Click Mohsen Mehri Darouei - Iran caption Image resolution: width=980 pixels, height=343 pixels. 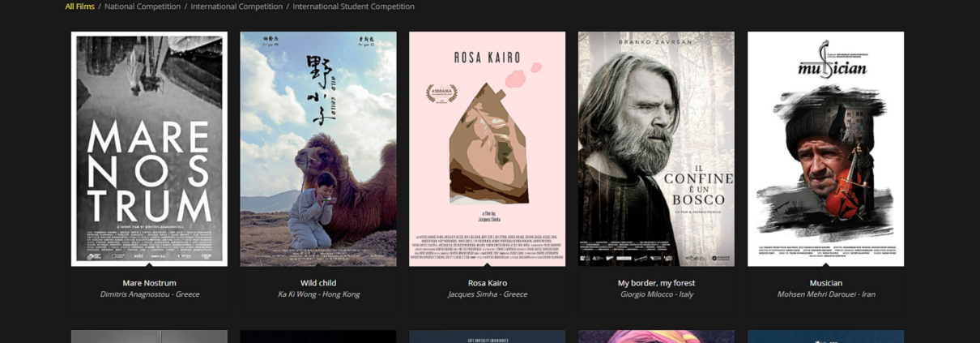tap(825, 294)
